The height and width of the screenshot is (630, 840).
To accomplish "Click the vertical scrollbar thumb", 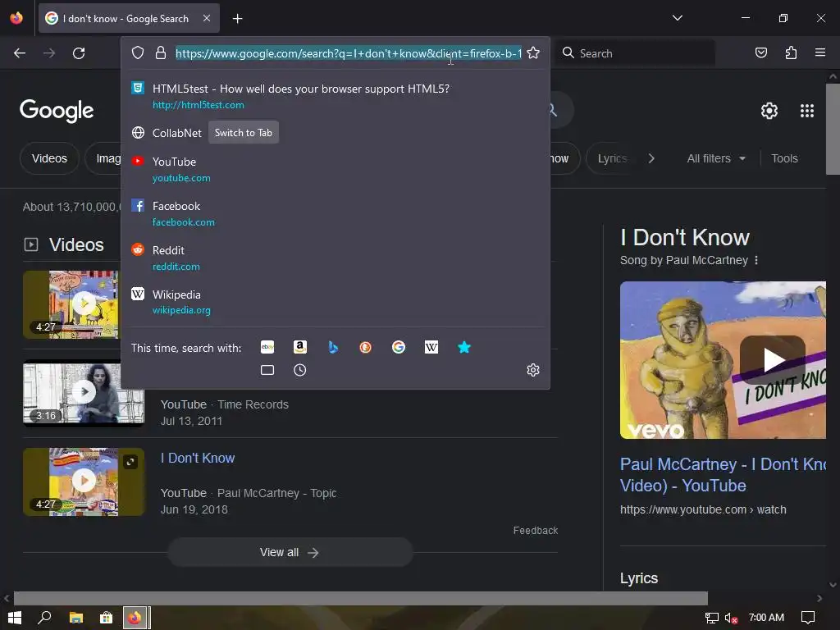I will (833, 129).
